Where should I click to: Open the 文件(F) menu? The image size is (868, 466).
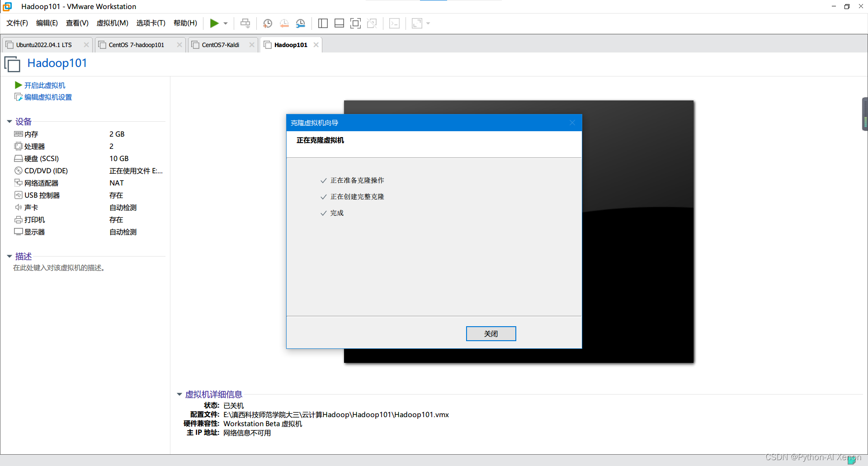click(17, 23)
